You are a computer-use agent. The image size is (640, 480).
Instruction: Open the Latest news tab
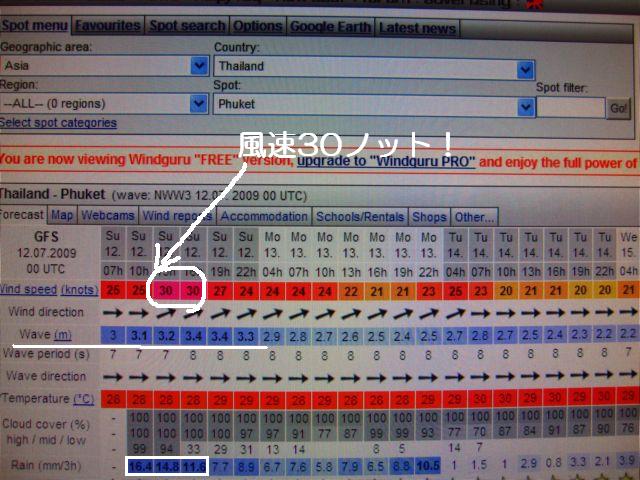pos(418,28)
